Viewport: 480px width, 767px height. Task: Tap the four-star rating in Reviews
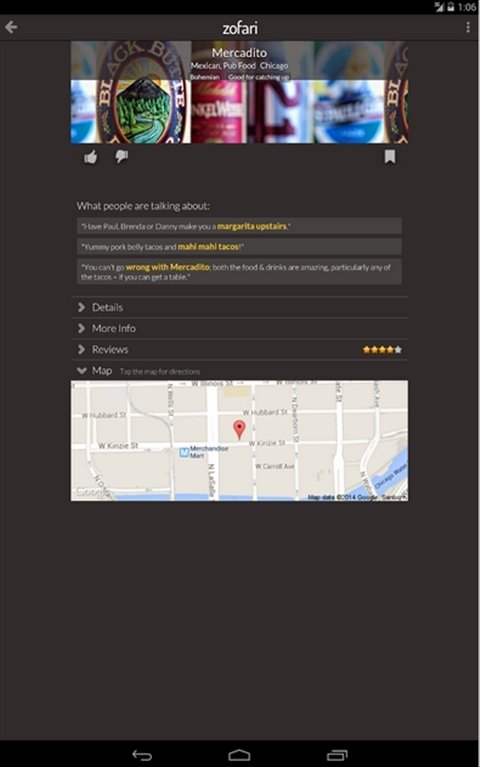click(382, 349)
